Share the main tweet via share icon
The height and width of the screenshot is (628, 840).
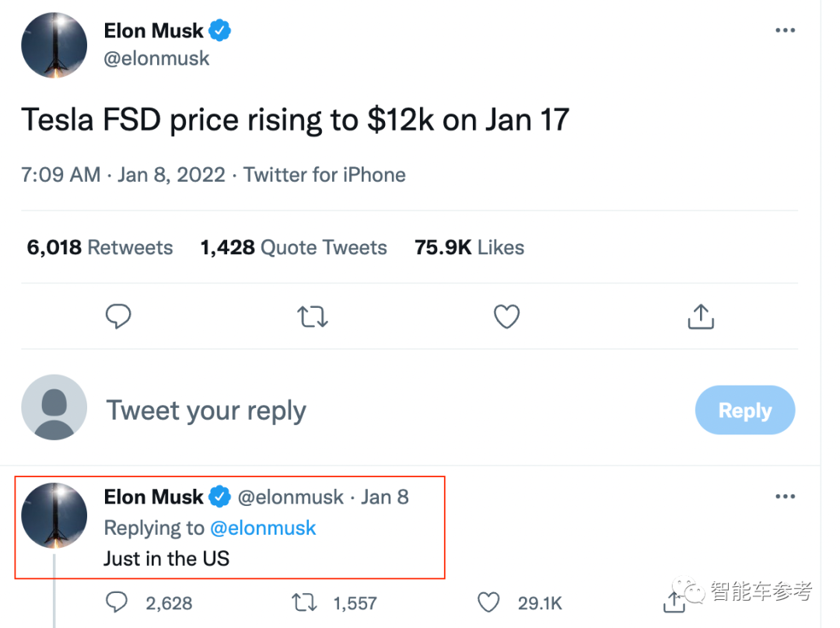[701, 316]
